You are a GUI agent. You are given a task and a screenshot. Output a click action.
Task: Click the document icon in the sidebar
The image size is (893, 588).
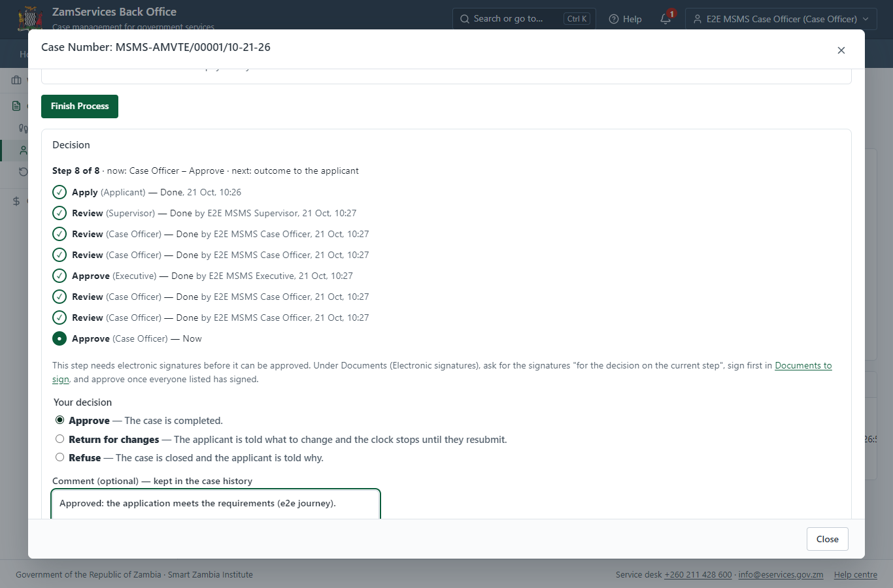(x=16, y=106)
